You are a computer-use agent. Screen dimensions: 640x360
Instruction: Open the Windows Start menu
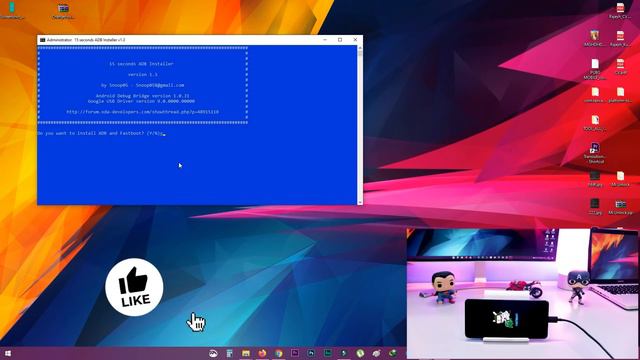7,353
